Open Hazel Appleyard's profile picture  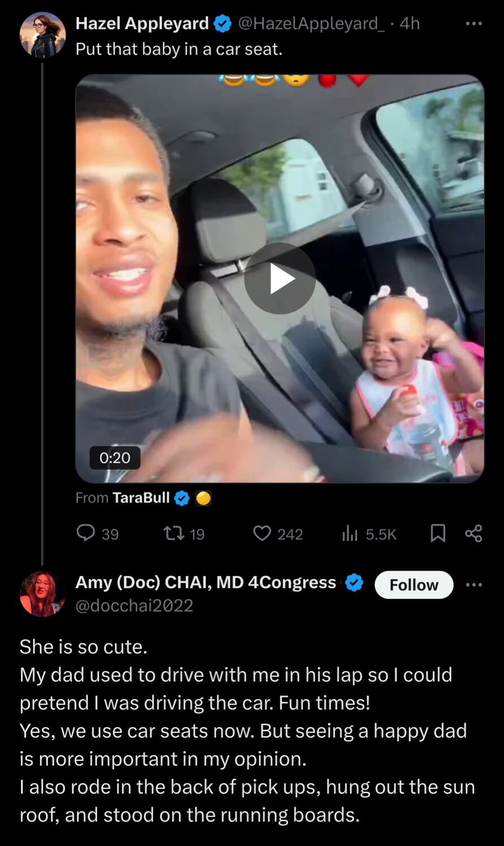[43, 35]
